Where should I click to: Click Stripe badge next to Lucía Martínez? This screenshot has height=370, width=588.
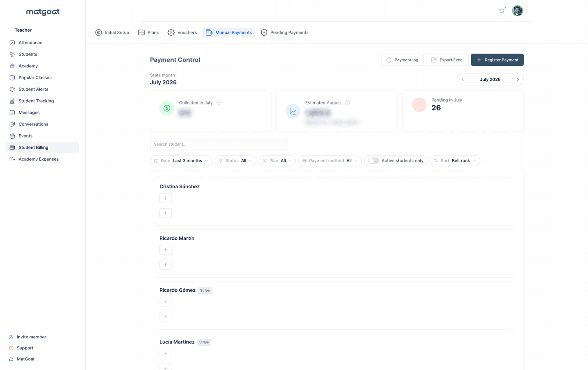point(204,342)
